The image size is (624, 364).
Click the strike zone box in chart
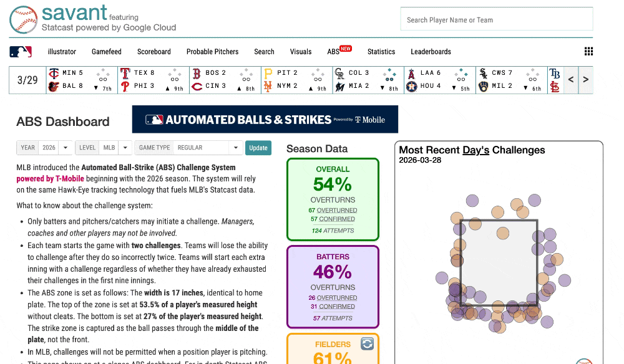coord(499,262)
